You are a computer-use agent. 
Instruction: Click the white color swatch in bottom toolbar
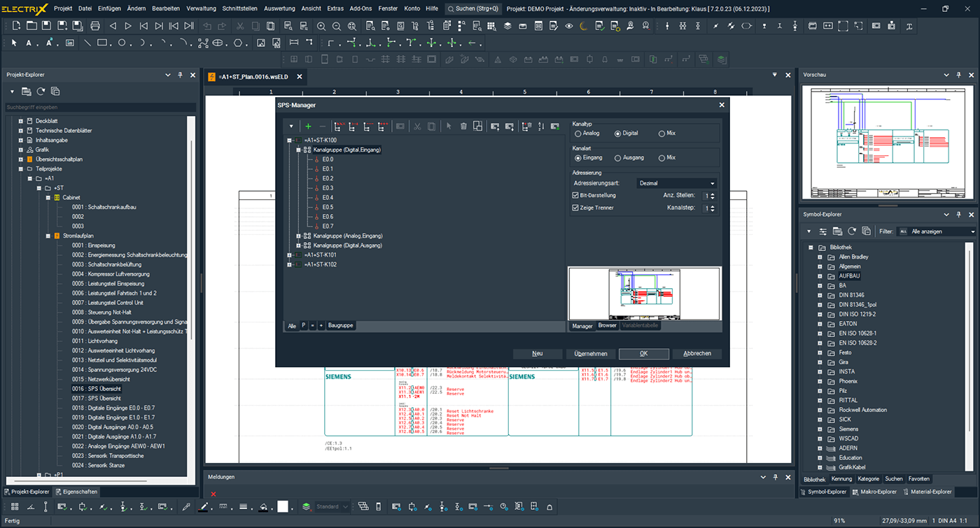coord(283,506)
